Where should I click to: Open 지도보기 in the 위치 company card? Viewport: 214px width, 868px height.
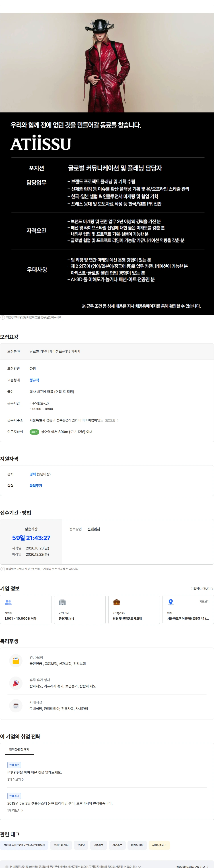coord(204,601)
